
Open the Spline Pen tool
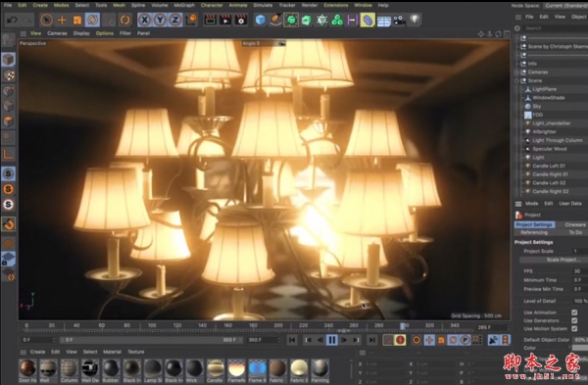click(275, 20)
